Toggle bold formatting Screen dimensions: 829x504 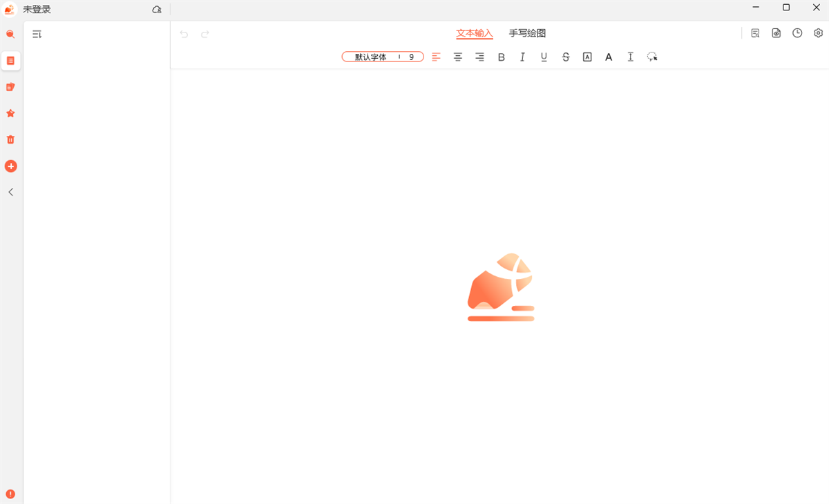click(502, 57)
